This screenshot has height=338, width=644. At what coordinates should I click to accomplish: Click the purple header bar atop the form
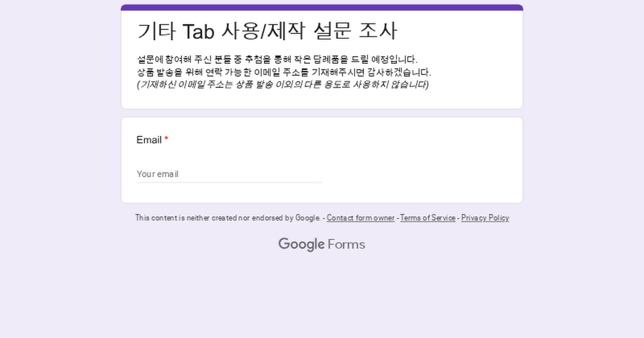322,8
